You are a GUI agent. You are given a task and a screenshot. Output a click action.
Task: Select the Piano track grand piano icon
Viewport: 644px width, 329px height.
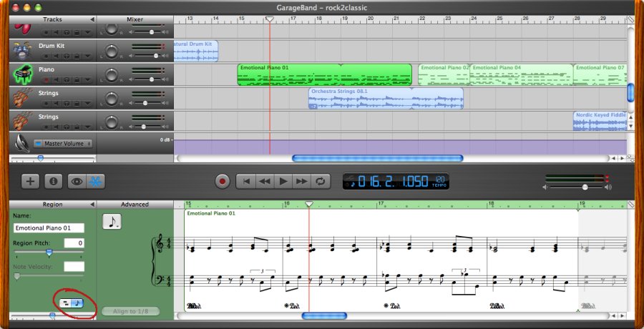tap(23, 74)
